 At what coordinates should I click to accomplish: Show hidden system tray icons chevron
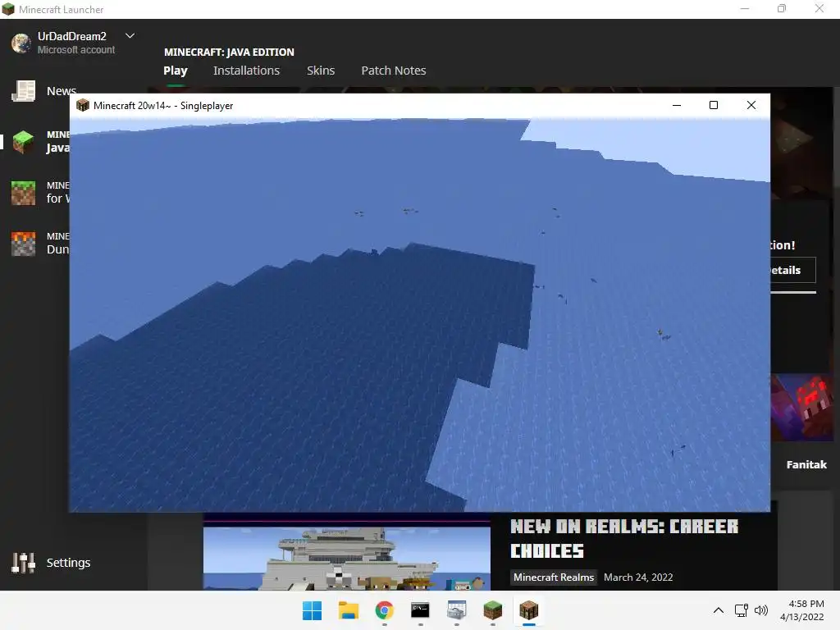[719, 610]
